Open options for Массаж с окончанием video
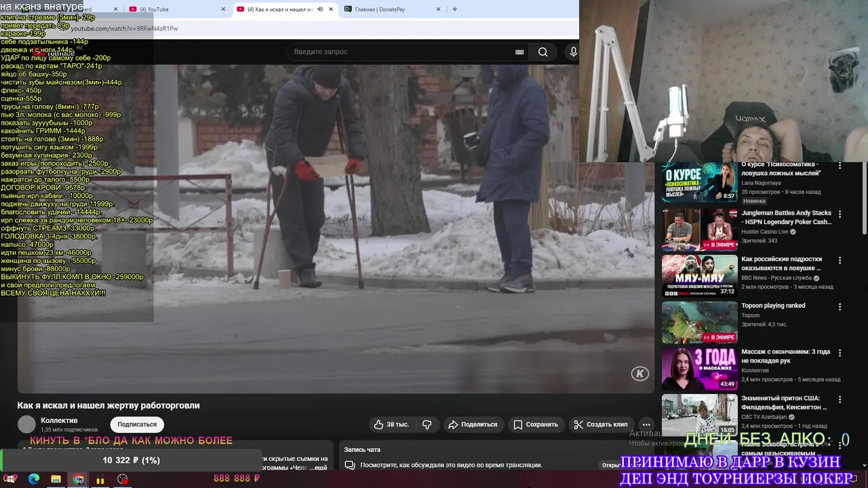The width and height of the screenshot is (868, 488). coord(840,353)
